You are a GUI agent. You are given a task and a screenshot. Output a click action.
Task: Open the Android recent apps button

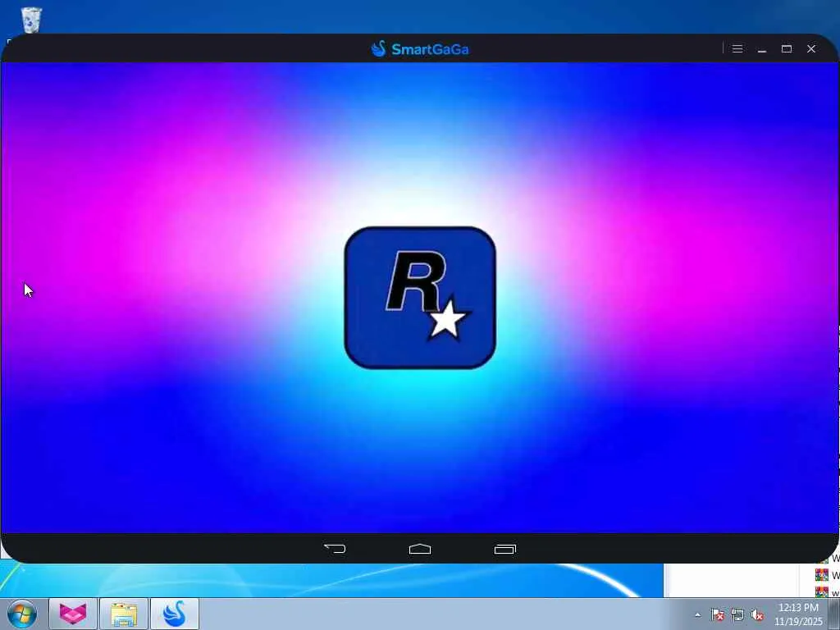[x=505, y=549]
